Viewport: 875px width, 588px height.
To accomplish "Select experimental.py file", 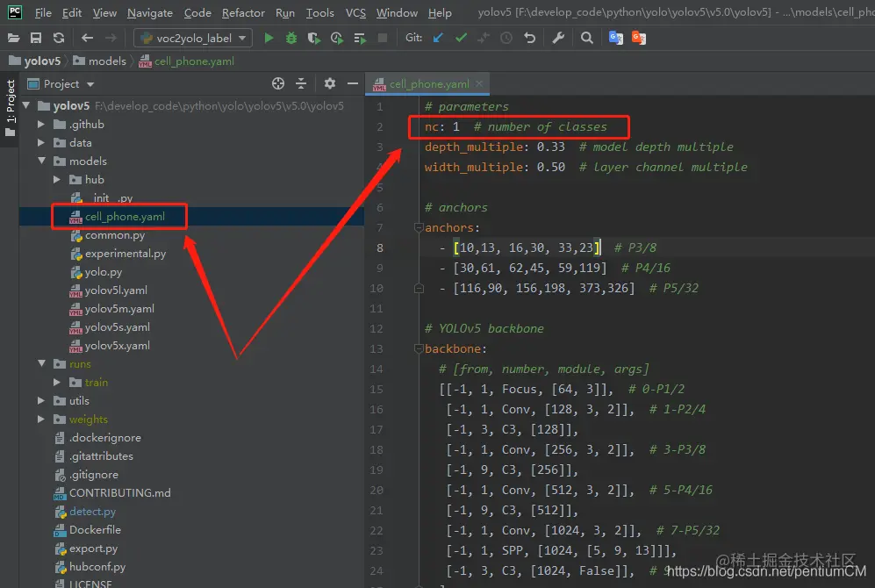I will (x=125, y=254).
